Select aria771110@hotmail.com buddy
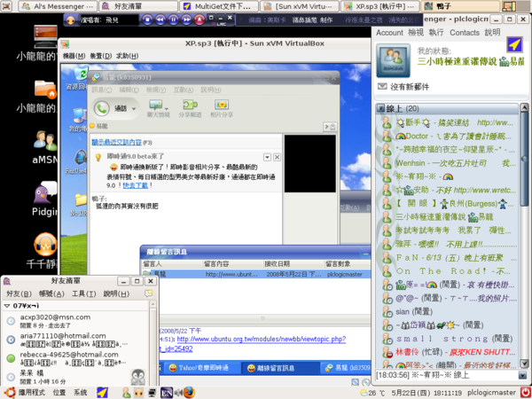532x399 pixels. click(76, 340)
